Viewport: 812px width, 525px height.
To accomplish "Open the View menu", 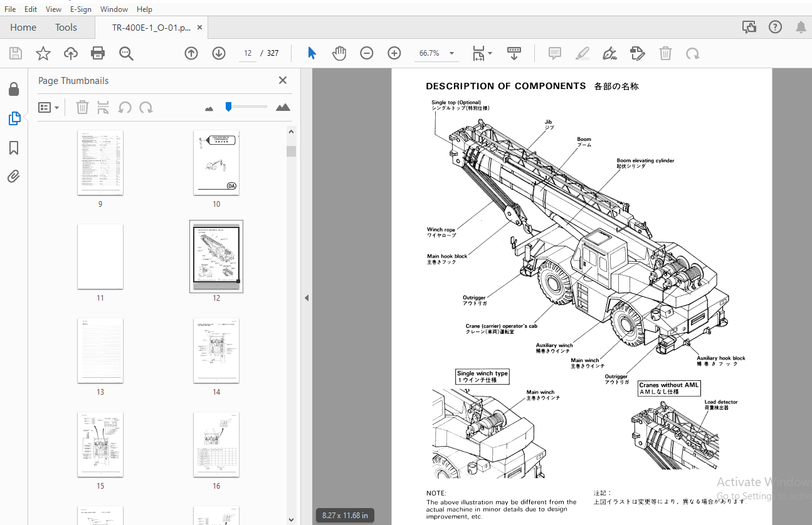I will click(54, 9).
